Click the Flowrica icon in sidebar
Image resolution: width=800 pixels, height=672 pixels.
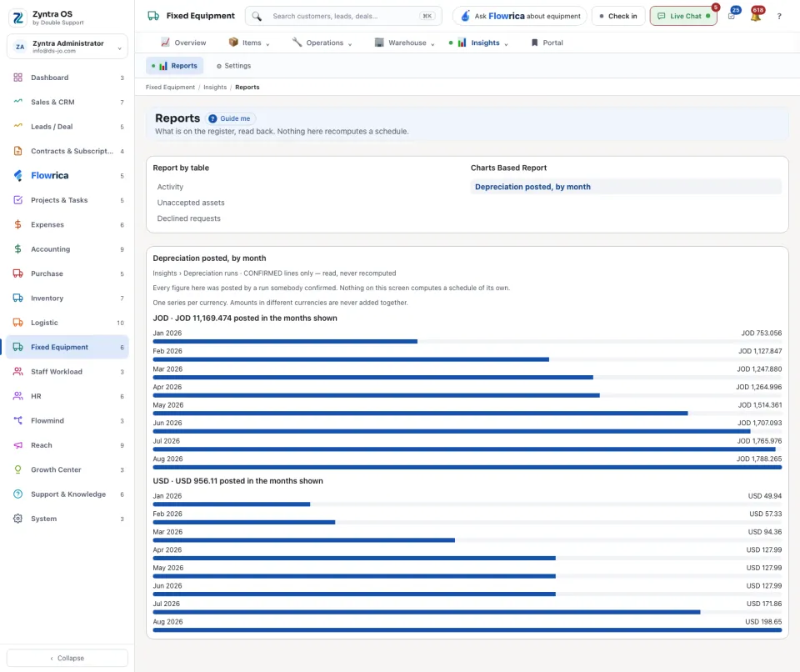[17, 175]
